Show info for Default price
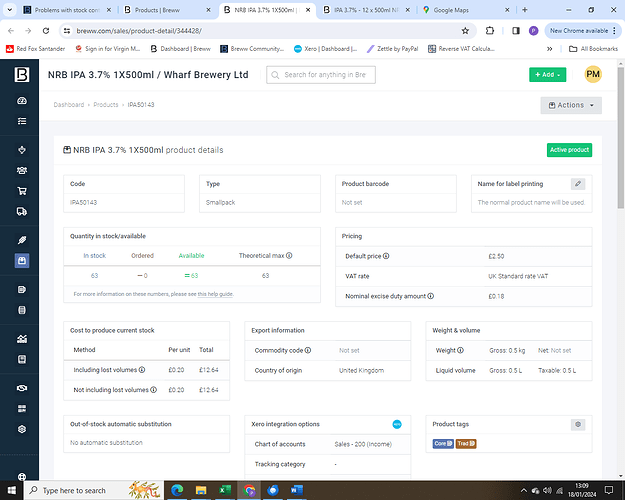625x500 pixels. [x=386, y=256]
